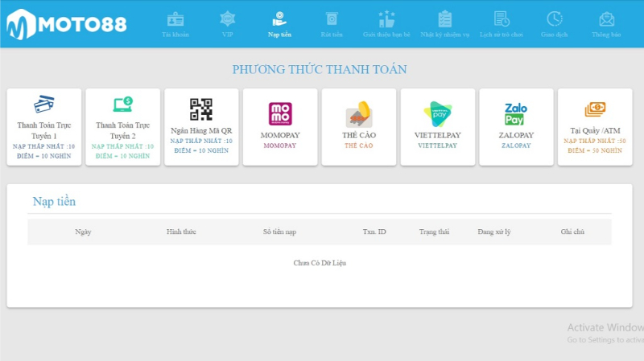Select Thẻ Cào card payment

tap(359, 126)
